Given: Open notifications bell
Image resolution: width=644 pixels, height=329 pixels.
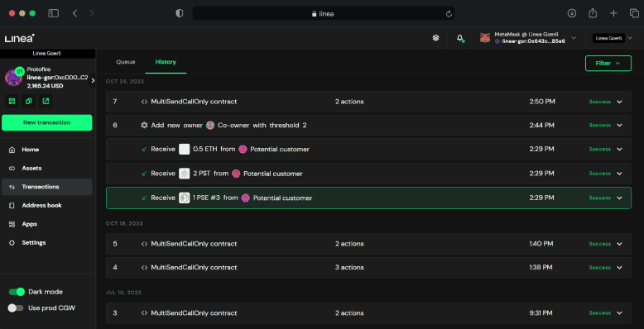Looking at the screenshot, I should coord(460,38).
